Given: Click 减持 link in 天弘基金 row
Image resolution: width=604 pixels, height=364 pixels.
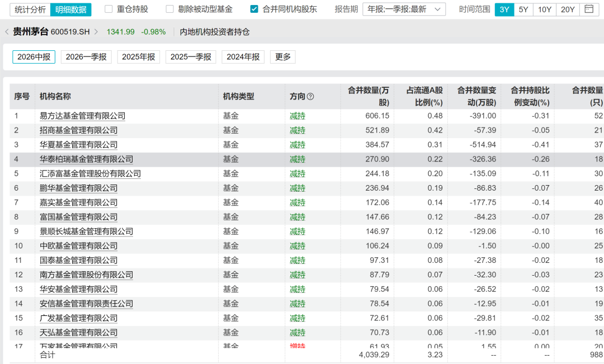Looking at the screenshot, I should tap(298, 333).
